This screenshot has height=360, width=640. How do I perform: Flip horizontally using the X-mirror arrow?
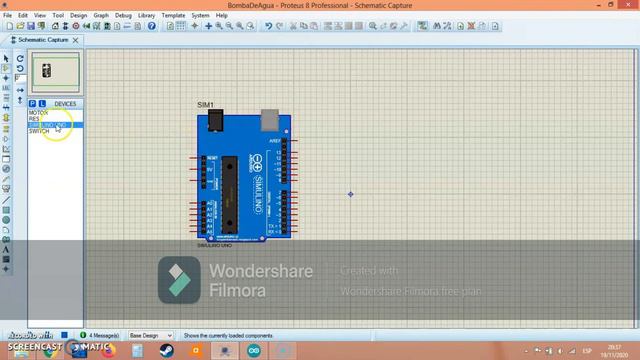point(20,90)
